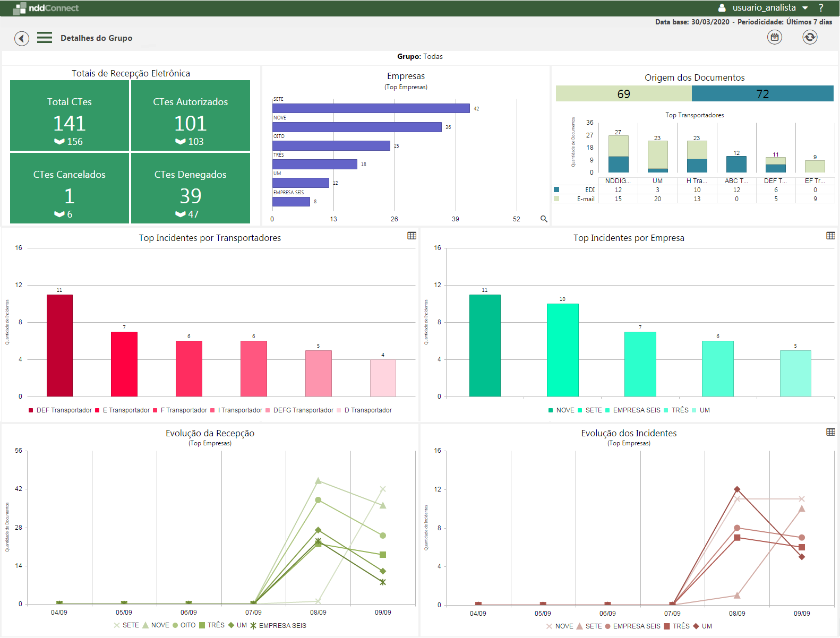
Task: Click the SETE bar in Empresas chart
Action: [x=371, y=108]
